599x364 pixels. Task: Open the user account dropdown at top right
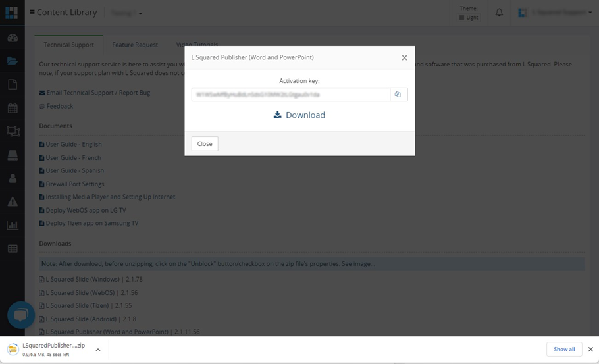click(x=555, y=13)
